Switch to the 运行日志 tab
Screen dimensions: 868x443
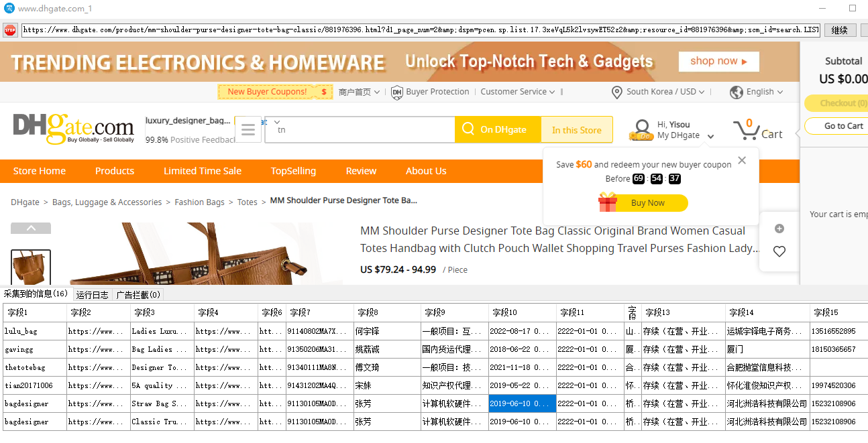[x=92, y=295]
